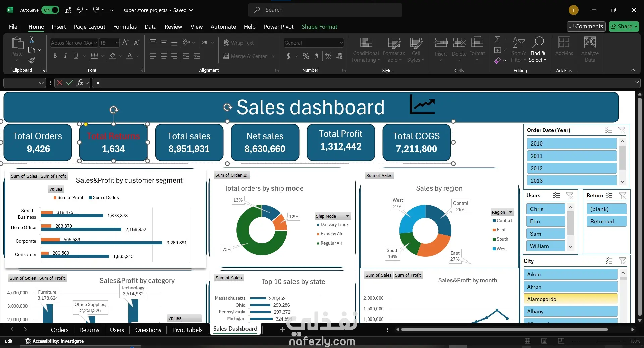Clear filter on City slicer
Viewport: 644px width, 348px height.
(x=622, y=261)
